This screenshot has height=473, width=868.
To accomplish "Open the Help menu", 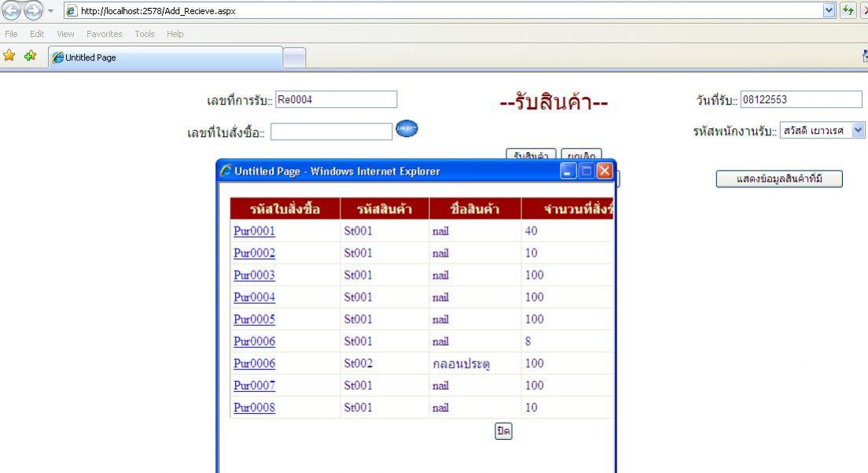I will pos(175,34).
